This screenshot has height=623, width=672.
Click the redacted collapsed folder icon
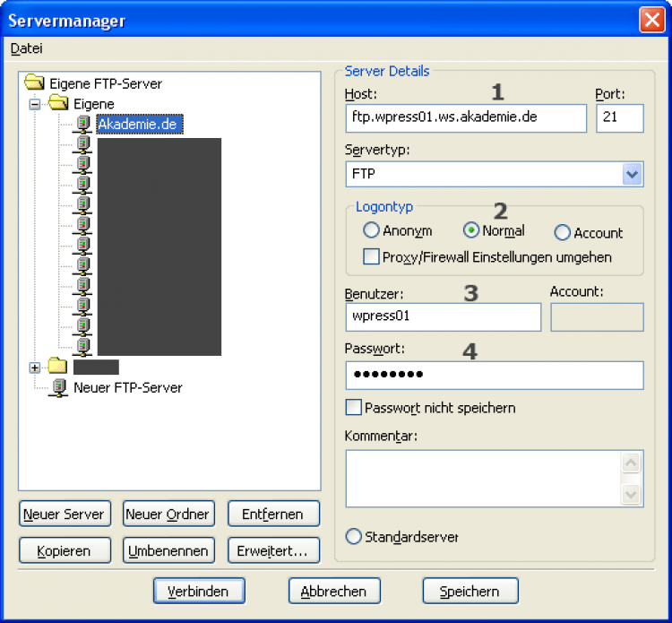point(58,367)
